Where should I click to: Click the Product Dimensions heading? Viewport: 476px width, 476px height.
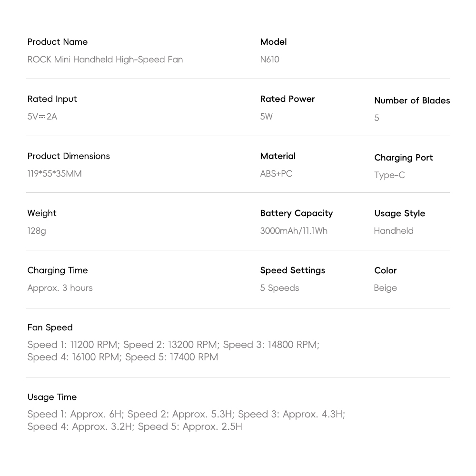(69, 156)
